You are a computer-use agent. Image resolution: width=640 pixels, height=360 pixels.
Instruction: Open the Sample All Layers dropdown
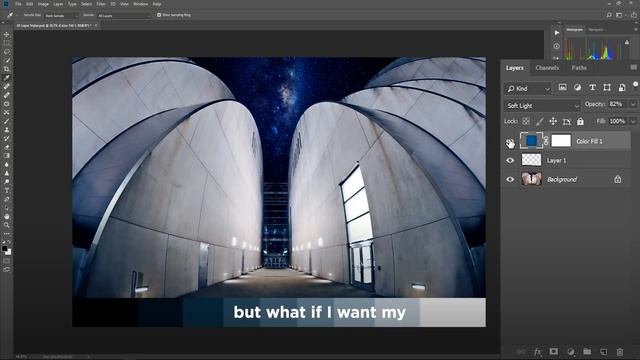[x=124, y=16]
